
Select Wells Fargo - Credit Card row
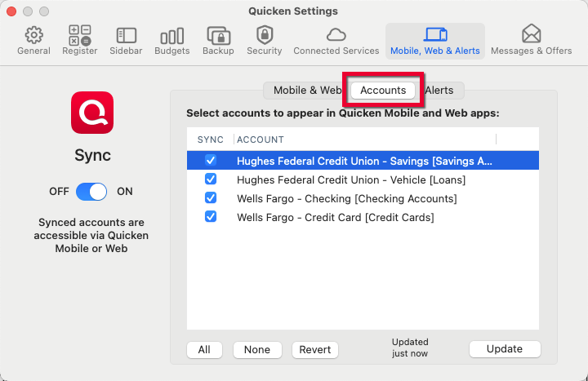[363, 217]
